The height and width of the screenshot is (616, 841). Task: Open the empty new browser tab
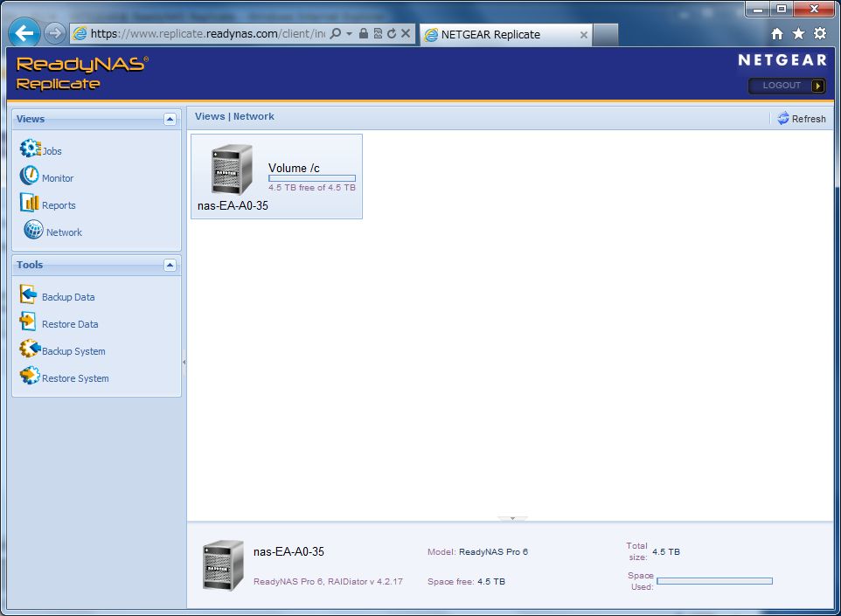click(606, 35)
